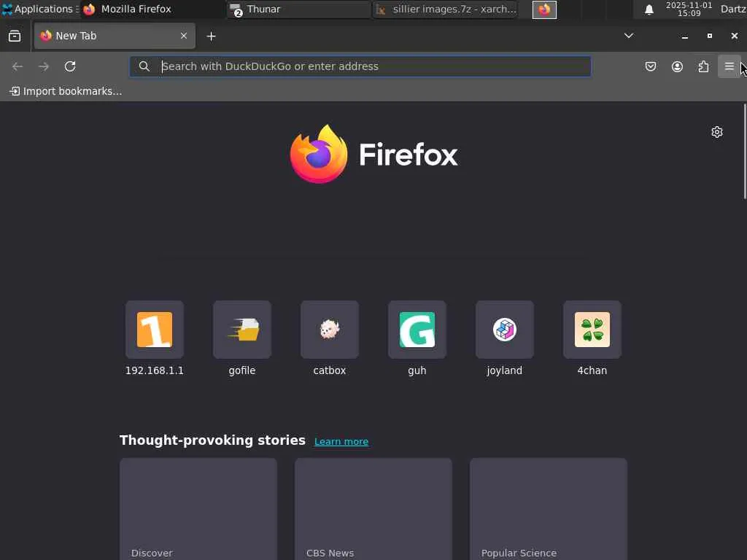Open the Popular Science story card

[x=549, y=509]
